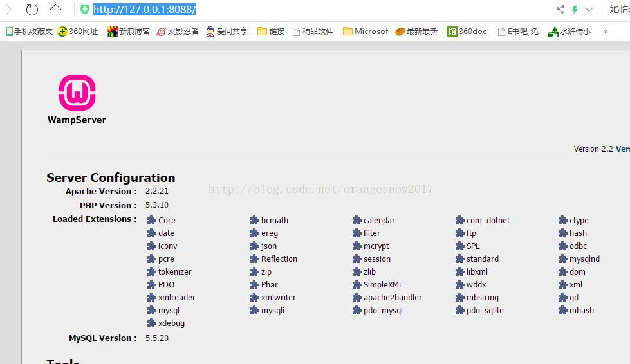Viewport: 630px width, 364px height.
Task: Click the com_dotnet extension puzzle icon
Action: pyautogui.click(x=459, y=220)
